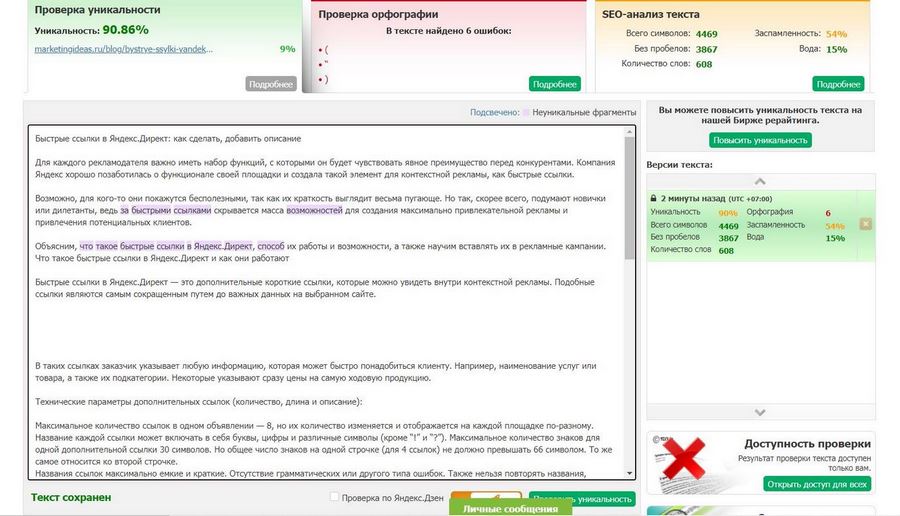This screenshot has width=900, height=516.
Task: Enable Проверка по Яндекс.Дзен checkbox
Action: tap(334, 496)
